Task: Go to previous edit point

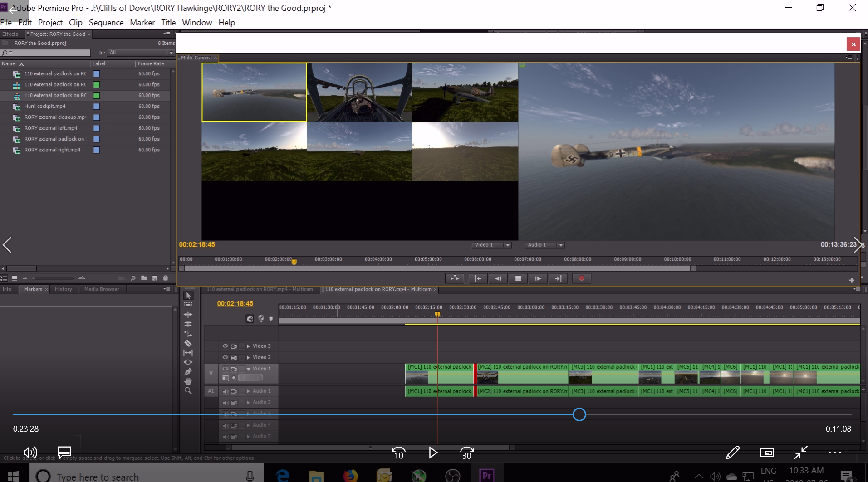Action: 478,278
